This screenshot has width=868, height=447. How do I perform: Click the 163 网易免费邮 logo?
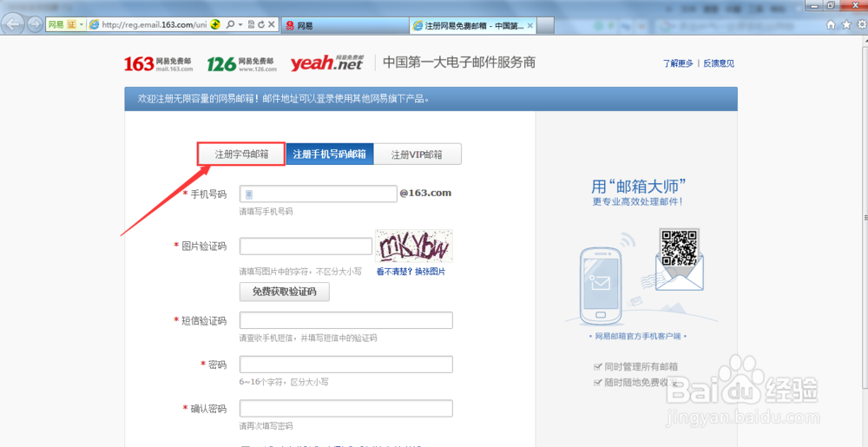point(158,63)
